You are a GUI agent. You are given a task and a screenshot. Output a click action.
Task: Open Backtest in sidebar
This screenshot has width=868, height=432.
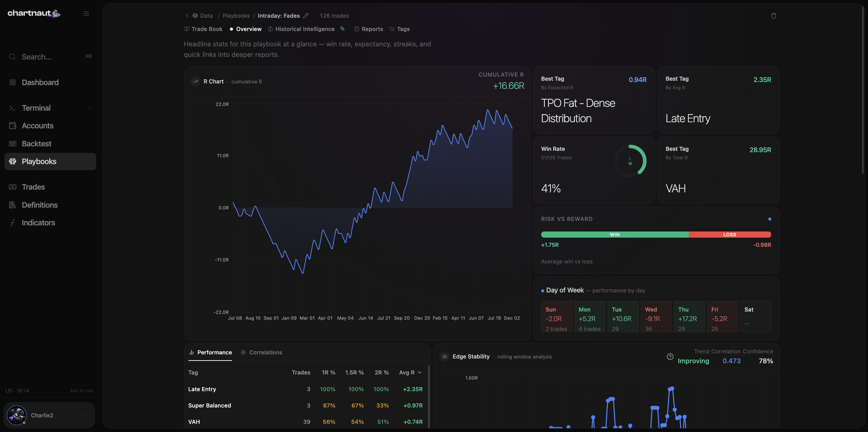(50, 144)
